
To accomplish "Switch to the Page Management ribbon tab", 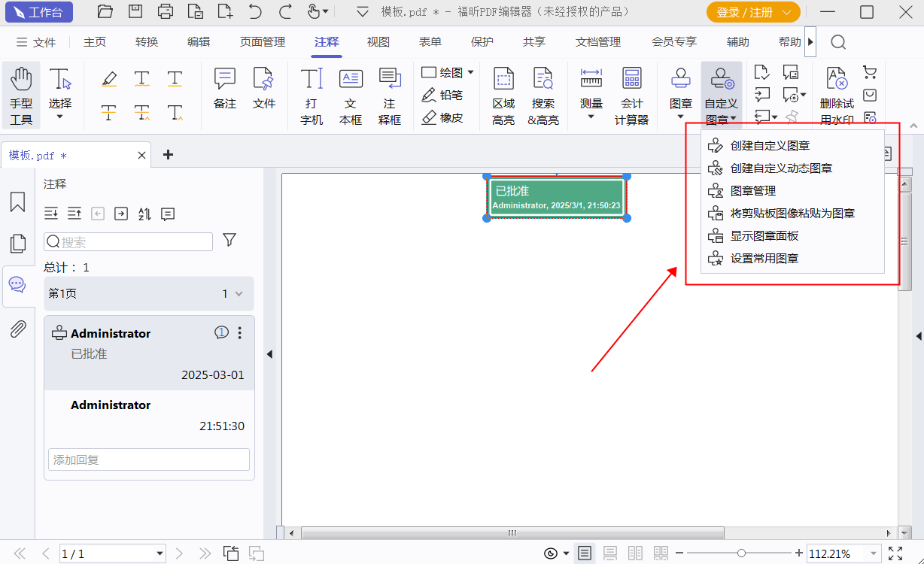I will (x=263, y=42).
